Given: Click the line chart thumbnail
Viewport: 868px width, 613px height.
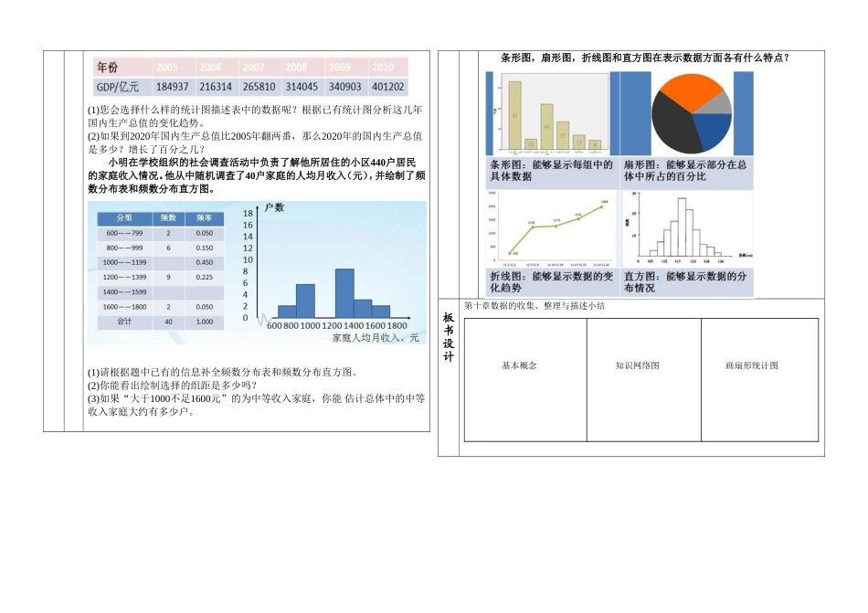Looking at the screenshot, I should pyautogui.click(x=551, y=229).
